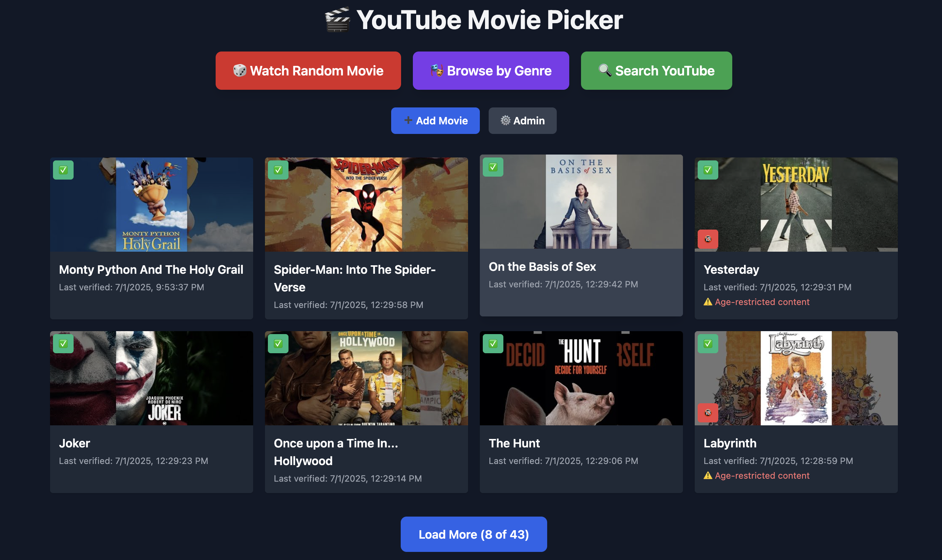Image resolution: width=942 pixels, height=560 pixels.
Task: Click the Search YouTube button
Action: (x=656, y=71)
